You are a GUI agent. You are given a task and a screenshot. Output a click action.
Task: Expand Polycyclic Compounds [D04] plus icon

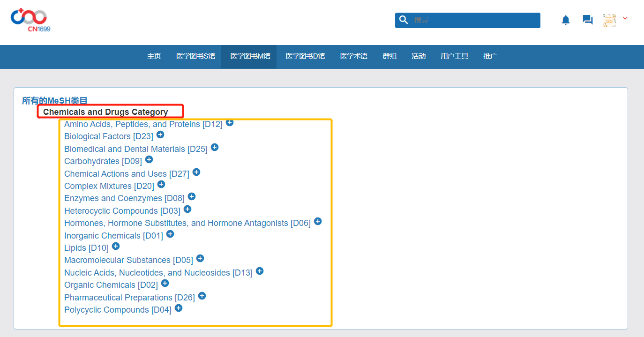coord(179,308)
